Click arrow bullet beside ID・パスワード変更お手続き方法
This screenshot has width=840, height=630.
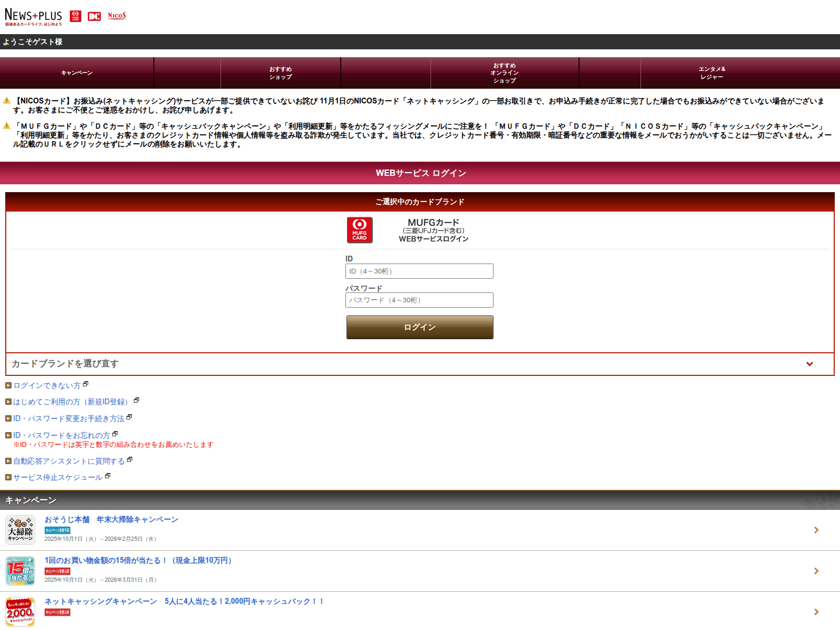8,418
